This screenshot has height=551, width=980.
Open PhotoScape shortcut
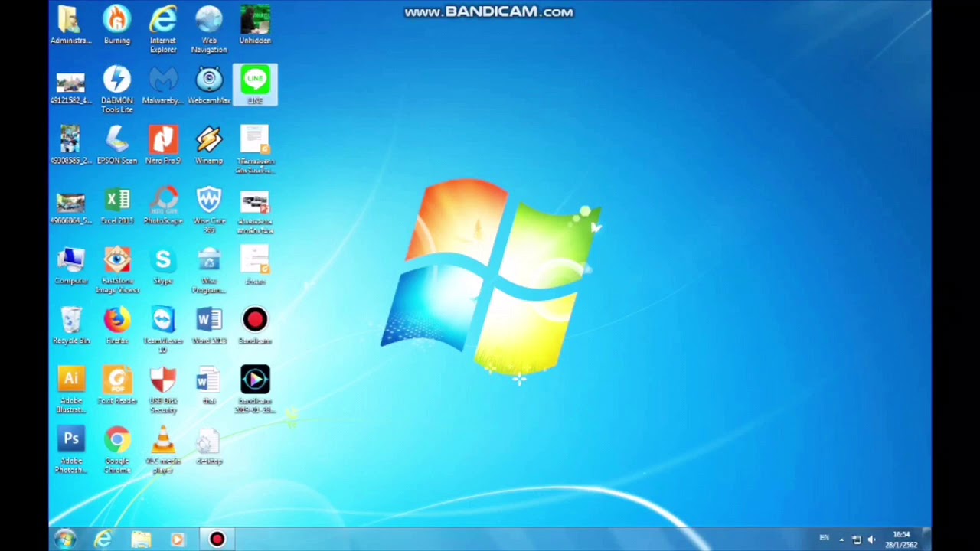[x=163, y=205]
